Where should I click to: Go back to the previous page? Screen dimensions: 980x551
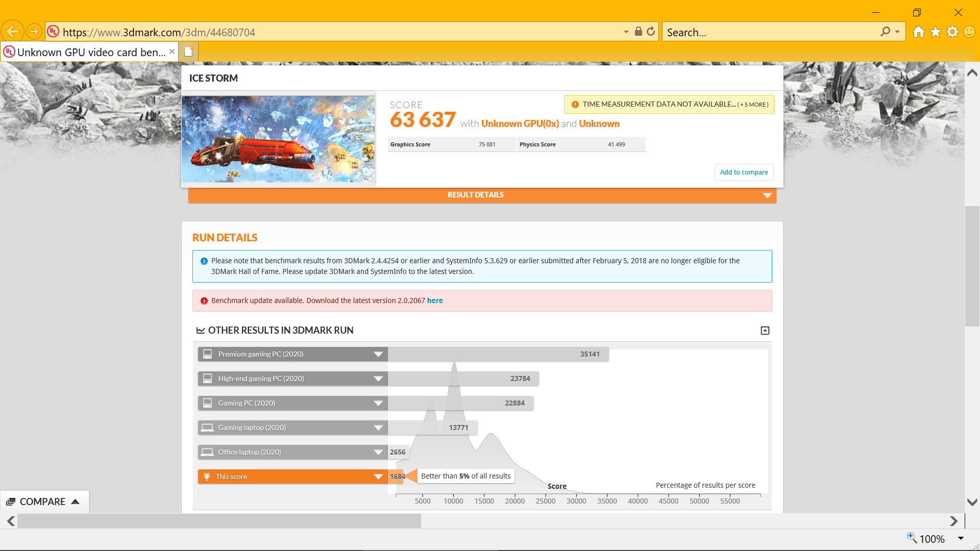pos(12,32)
